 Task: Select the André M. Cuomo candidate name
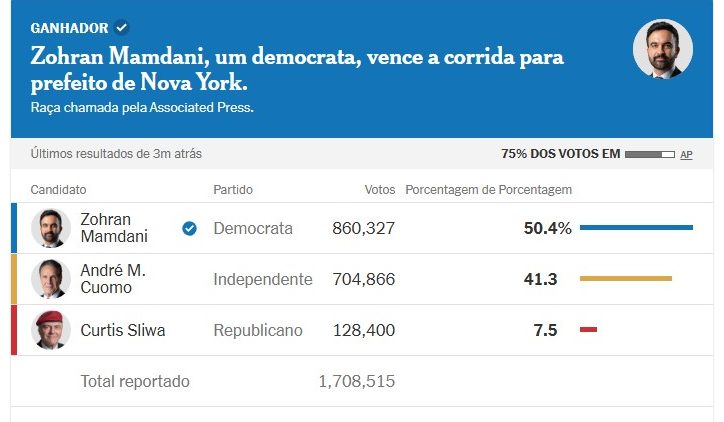tap(113, 279)
